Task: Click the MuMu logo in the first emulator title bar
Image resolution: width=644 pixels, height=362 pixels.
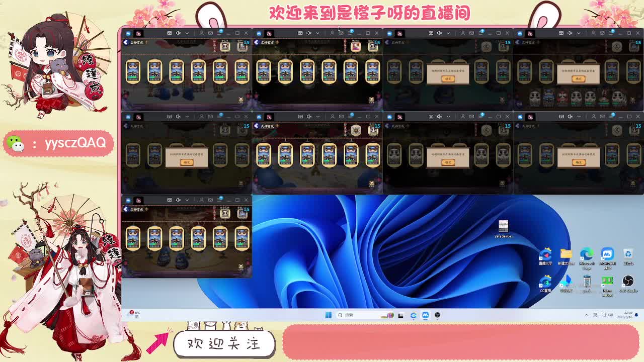Action: coord(127,33)
